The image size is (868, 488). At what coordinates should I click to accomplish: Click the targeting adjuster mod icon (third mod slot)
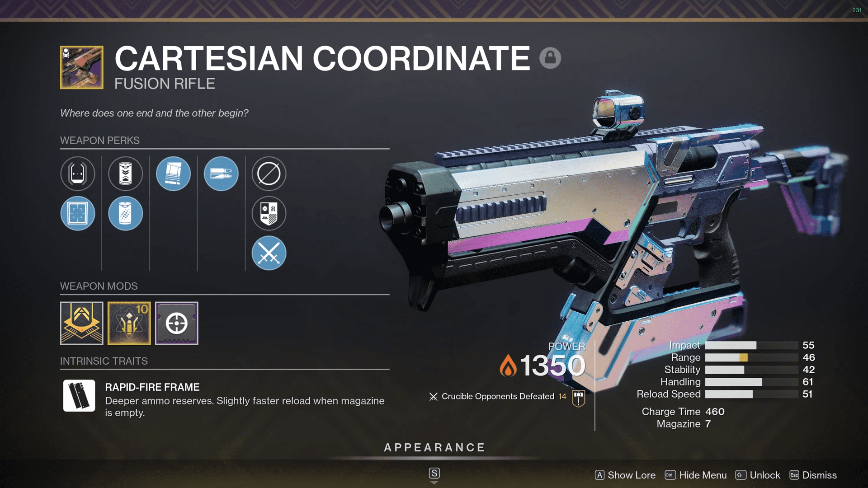(x=175, y=324)
